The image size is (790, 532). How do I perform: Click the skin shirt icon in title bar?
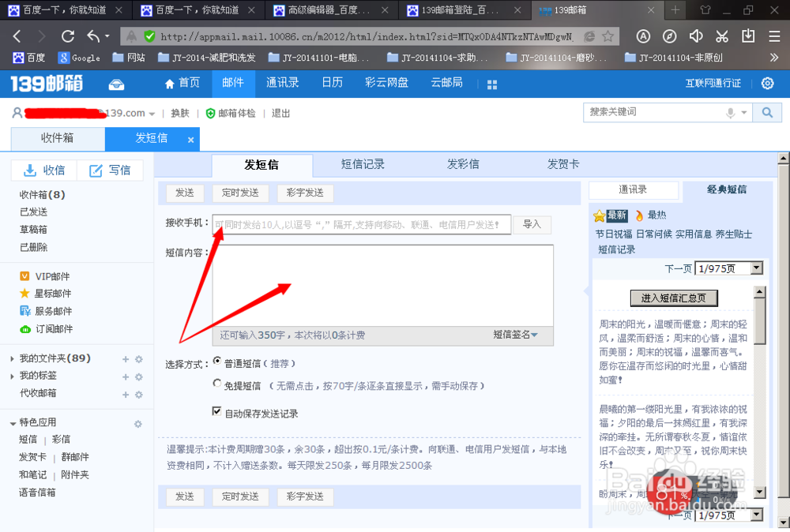tap(705, 9)
